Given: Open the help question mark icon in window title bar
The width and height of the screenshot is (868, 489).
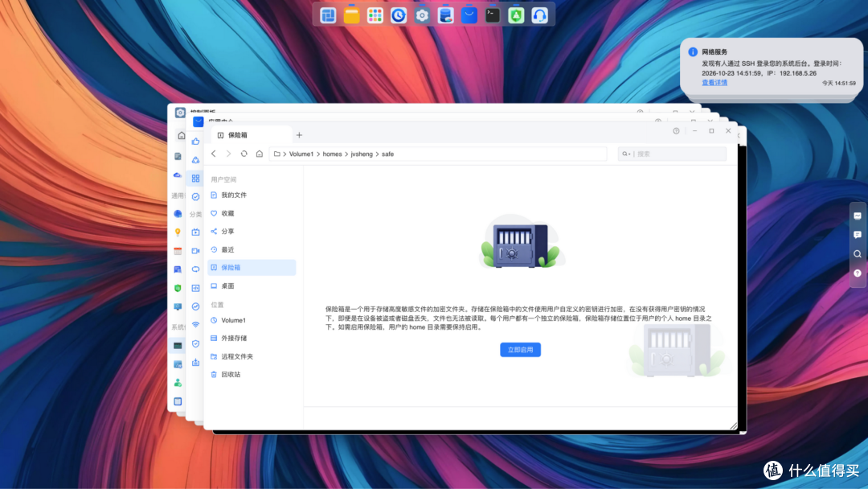Looking at the screenshot, I should [x=676, y=131].
